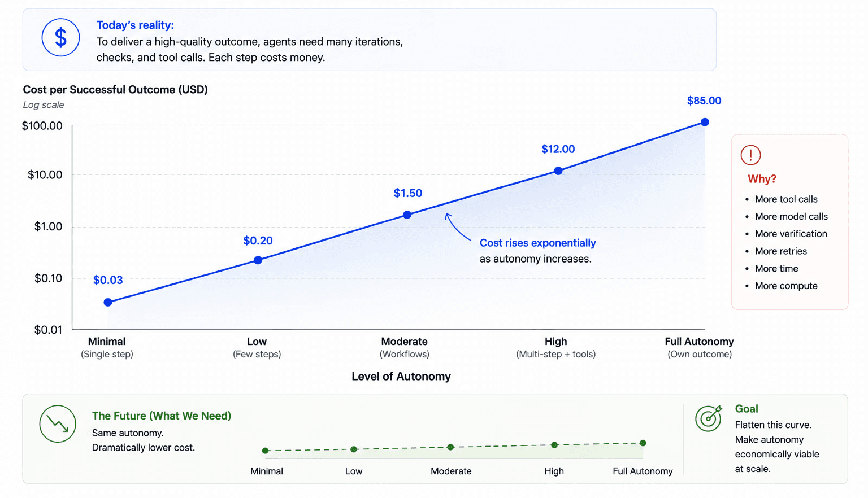Click the green dot above lower Minimal label

pos(266,451)
